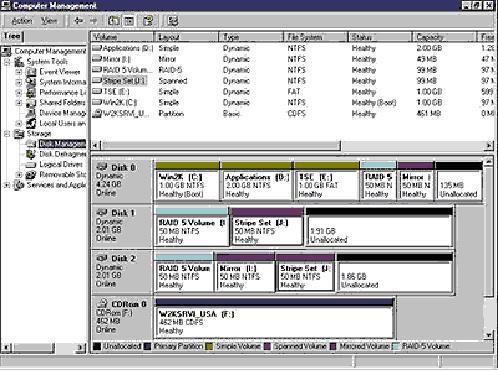The height and width of the screenshot is (371, 498).
Task: Collapse the System Tools tree node
Action: point(7,62)
